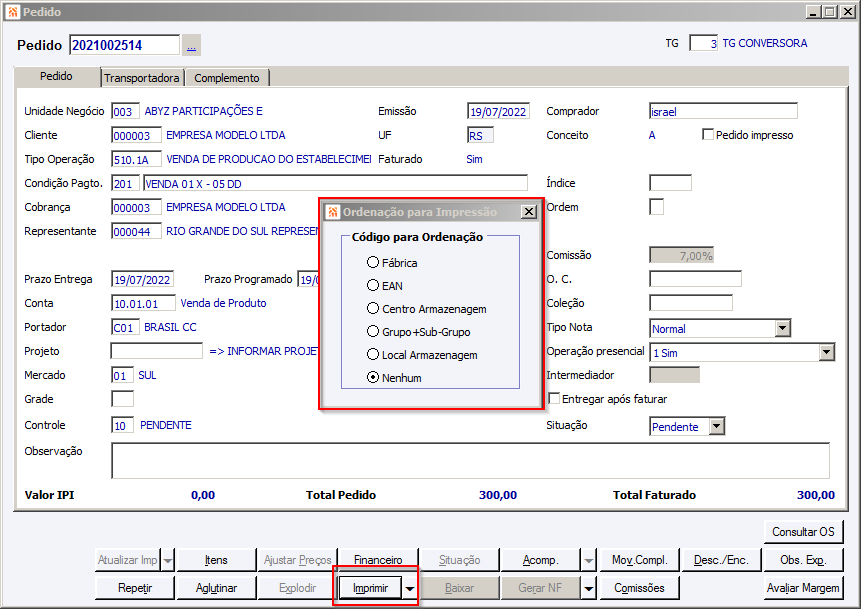Tick the Pedido impresso checkbox

(x=708, y=135)
